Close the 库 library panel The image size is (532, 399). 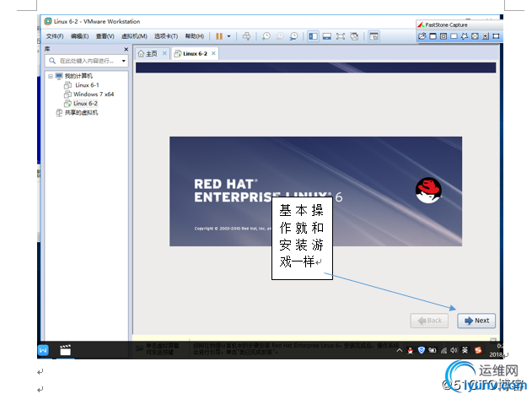click(x=126, y=49)
